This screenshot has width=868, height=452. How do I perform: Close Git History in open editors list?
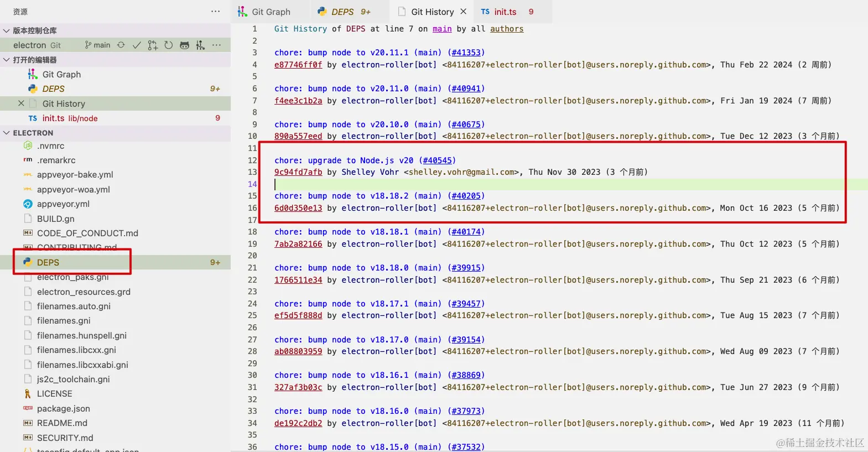pos(21,103)
